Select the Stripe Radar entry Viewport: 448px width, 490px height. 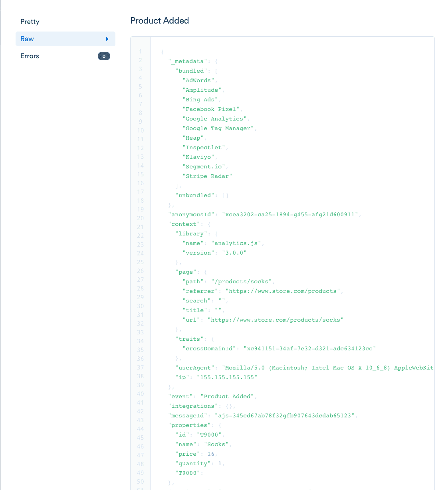click(x=207, y=176)
